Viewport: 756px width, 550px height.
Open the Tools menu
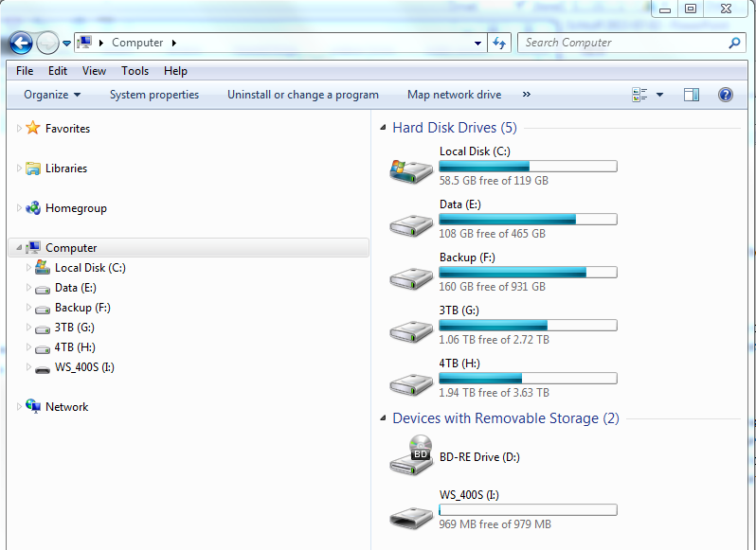135,71
